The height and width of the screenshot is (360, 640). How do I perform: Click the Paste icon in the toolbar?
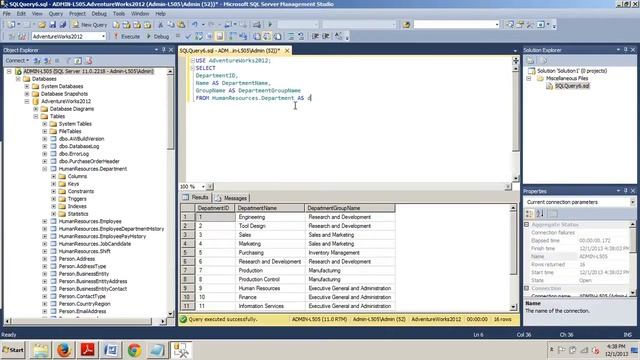[x=181, y=24]
